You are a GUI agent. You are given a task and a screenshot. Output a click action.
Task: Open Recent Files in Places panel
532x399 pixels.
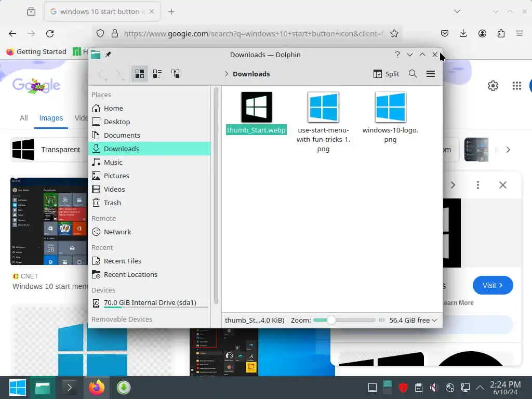point(149,261)
